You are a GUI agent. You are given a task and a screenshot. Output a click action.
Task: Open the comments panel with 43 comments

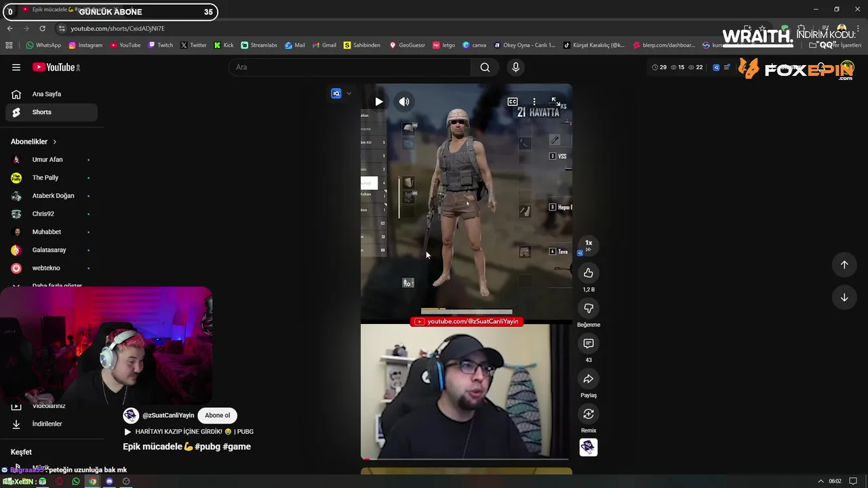[x=589, y=344]
